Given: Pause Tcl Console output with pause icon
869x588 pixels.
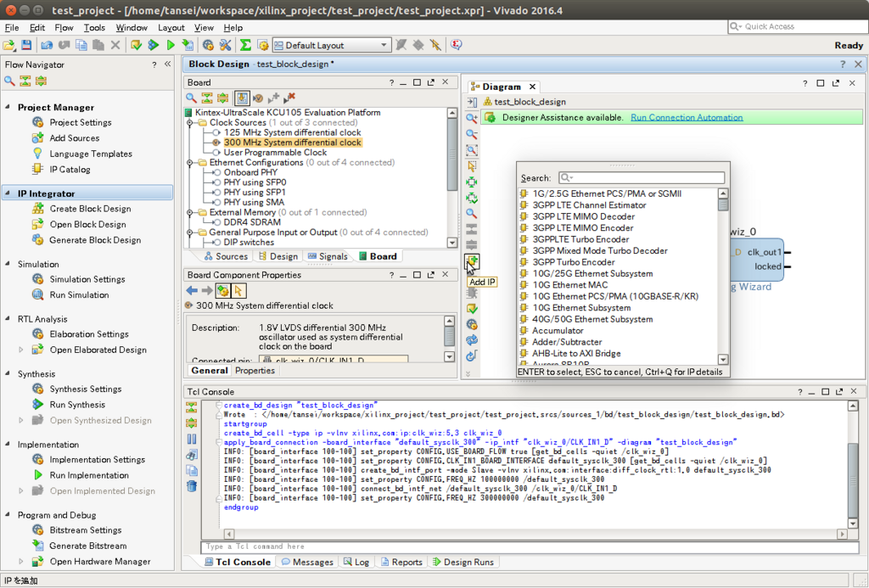Looking at the screenshot, I should (x=191, y=440).
